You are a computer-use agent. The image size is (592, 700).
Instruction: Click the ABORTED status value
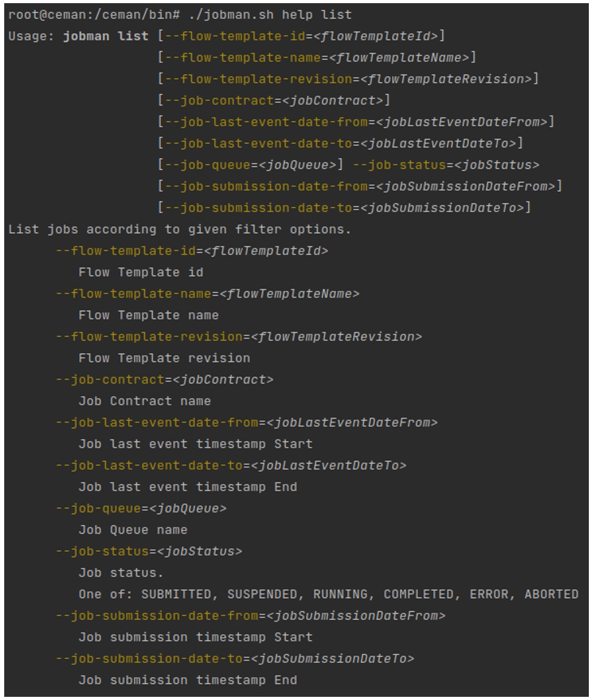(551, 594)
